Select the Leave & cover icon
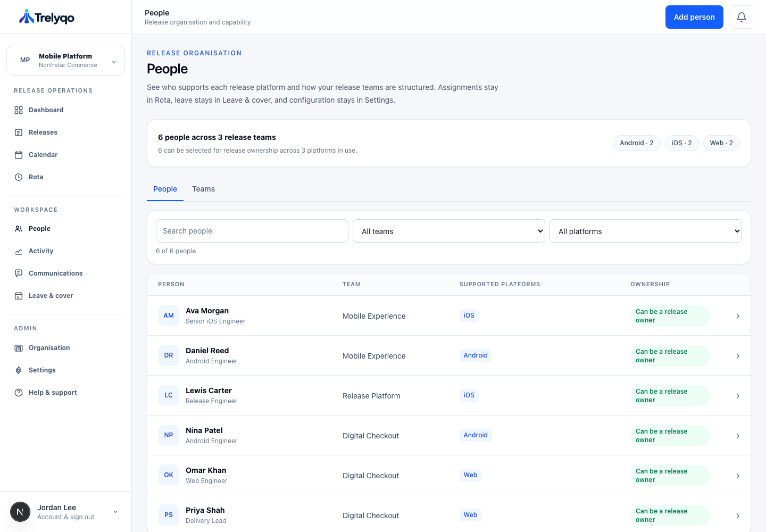This screenshot has width=766, height=532. (x=19, y=296)
